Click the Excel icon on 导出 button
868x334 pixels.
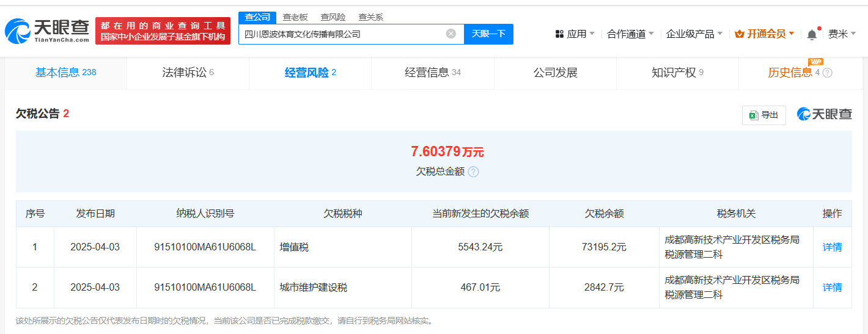754,115
